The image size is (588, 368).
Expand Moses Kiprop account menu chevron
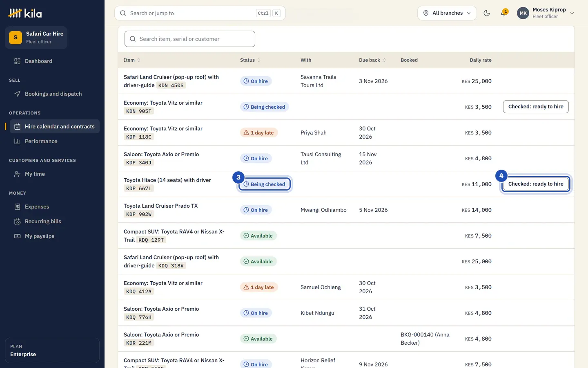pos(572,13)
